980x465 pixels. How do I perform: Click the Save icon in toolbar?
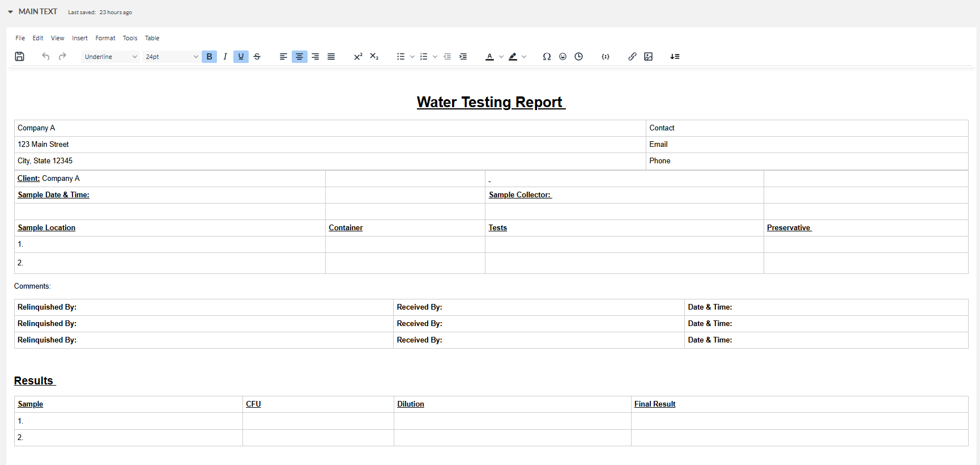pyautogui.click(x=19, y=56)
